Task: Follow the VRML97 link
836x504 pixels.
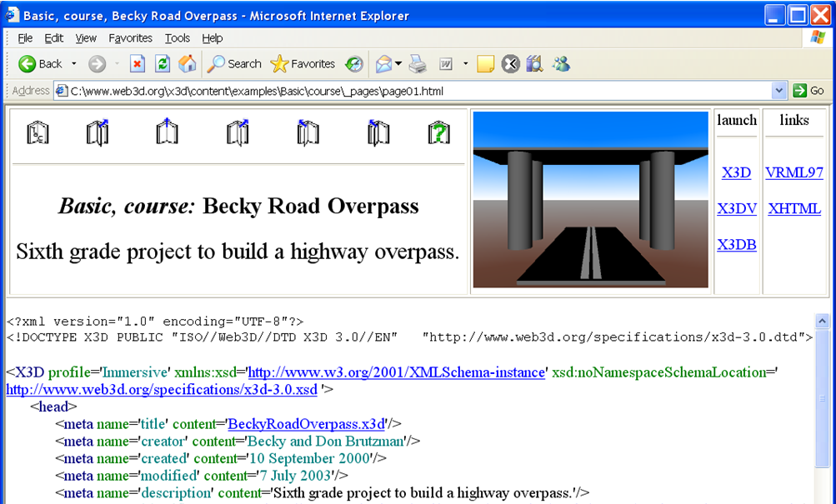Action: click(793, 173)
